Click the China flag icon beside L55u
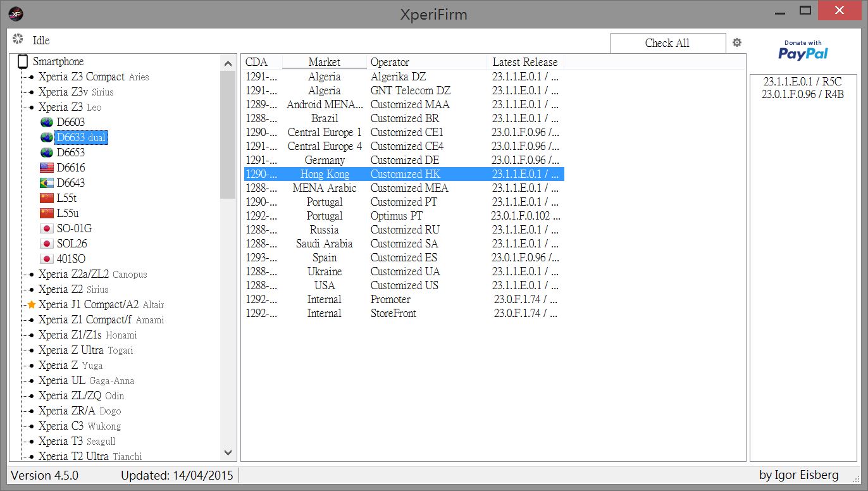Image resolution: width=868 pixels, height=491 pixels. tap(47, 213)
